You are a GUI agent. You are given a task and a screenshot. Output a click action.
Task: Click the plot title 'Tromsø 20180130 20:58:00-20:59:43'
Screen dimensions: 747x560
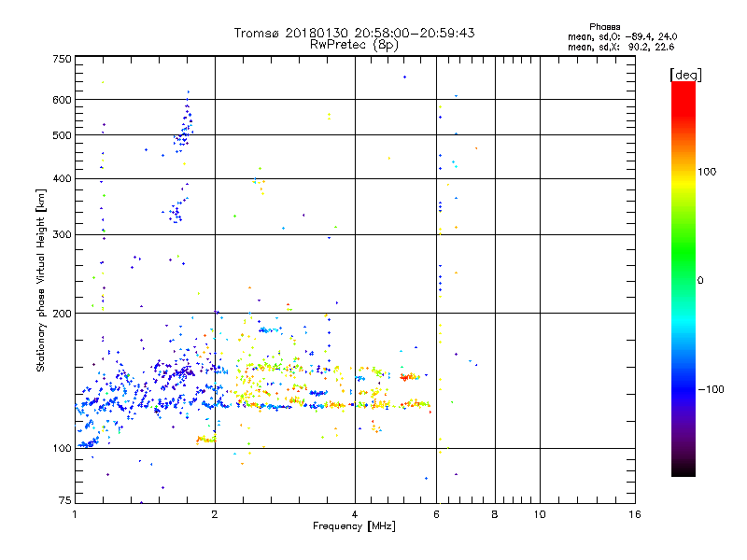coord(354,33)
